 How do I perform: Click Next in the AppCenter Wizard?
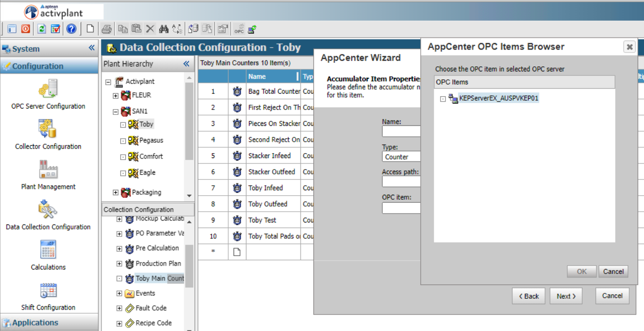tap(566, 296)
